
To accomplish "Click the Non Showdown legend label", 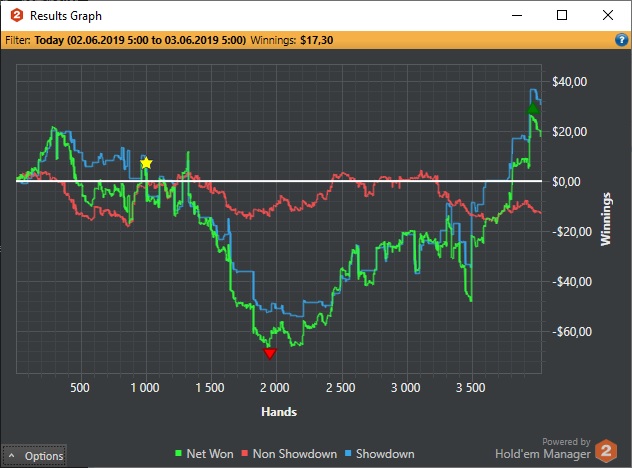I will click(295, 454).
